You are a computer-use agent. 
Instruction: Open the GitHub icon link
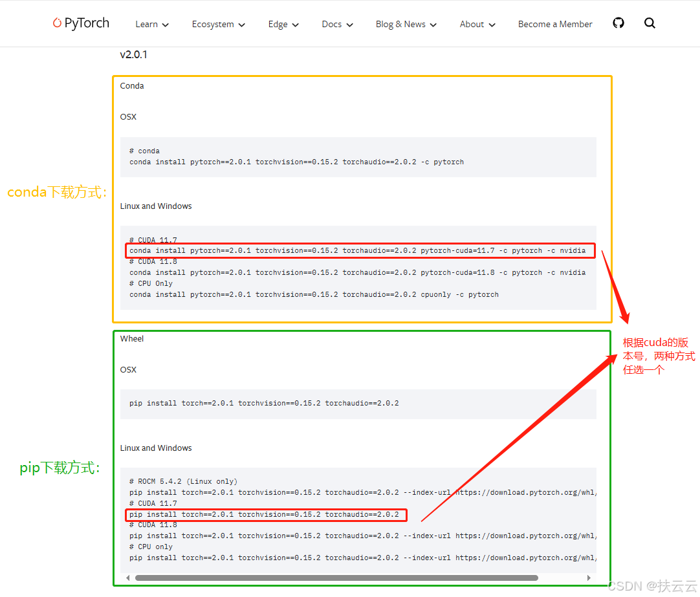[x=618, y=23]
